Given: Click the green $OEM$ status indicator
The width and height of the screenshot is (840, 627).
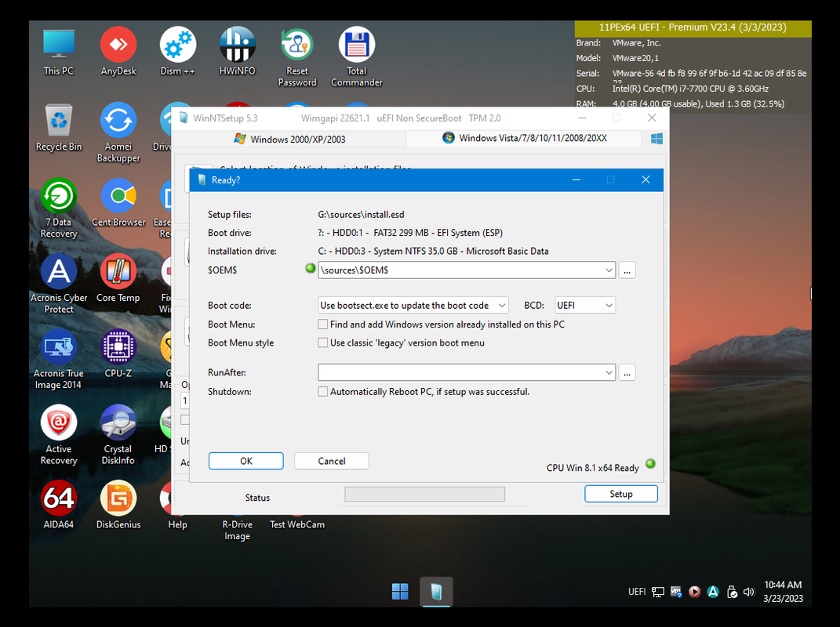Looking at the screenshot, I should point(310,268).
